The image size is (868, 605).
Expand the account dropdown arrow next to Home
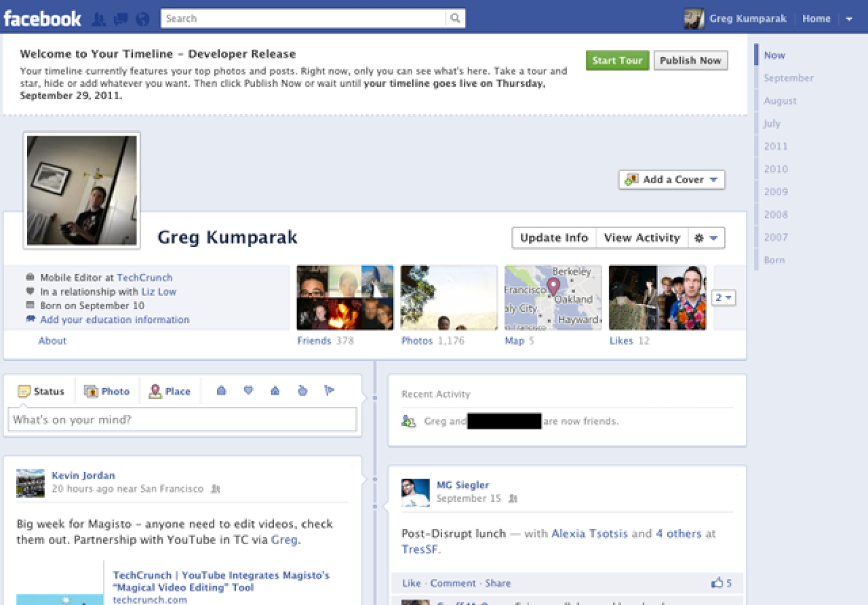coord(850,18)
